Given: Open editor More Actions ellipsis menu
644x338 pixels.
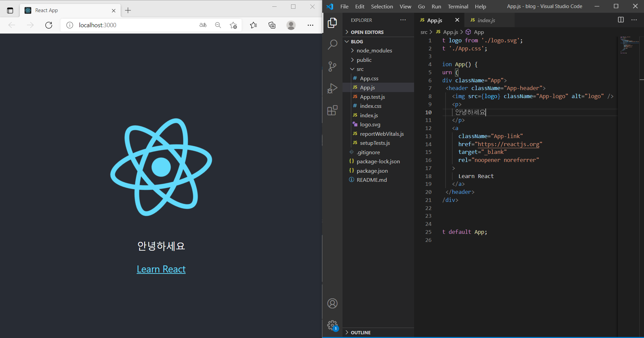Looking at the screenshot, I should [x=634, y=20].
